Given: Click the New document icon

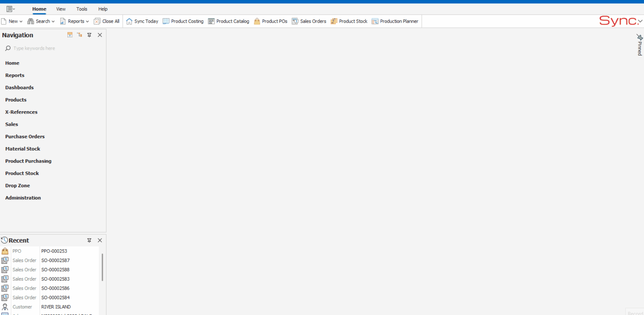Looking at the screenshot, I should point(4,21).
